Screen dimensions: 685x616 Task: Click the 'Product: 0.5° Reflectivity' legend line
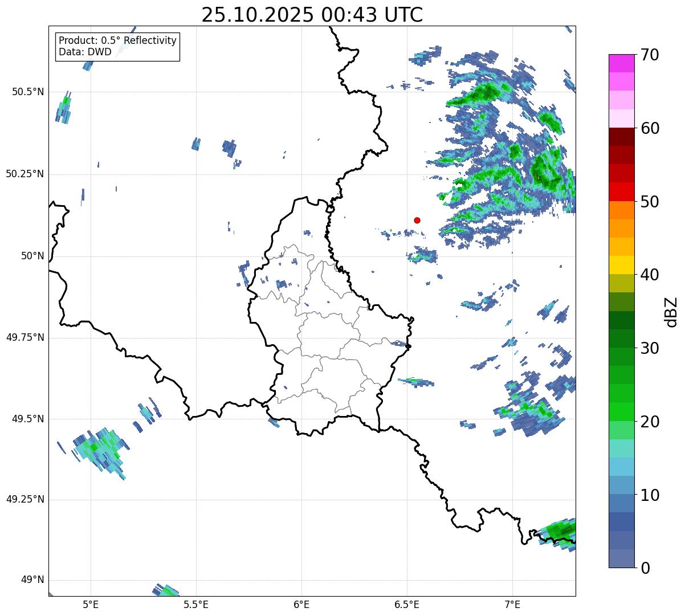(x=117, y=40)
